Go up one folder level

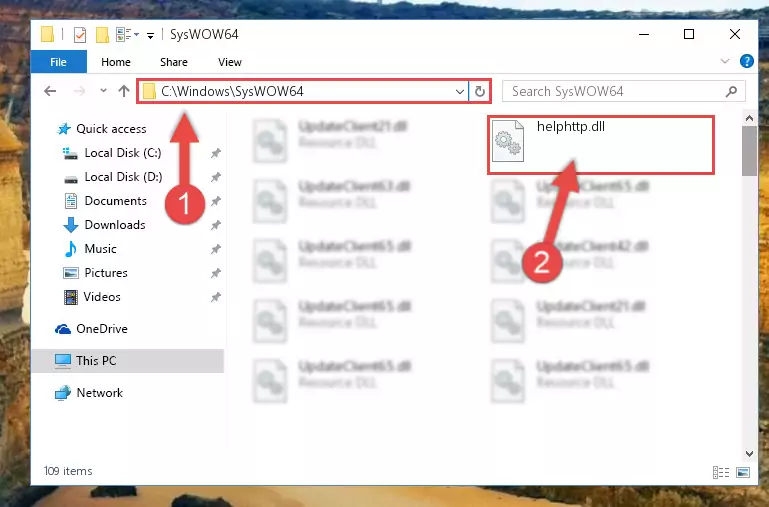point(124,91)
